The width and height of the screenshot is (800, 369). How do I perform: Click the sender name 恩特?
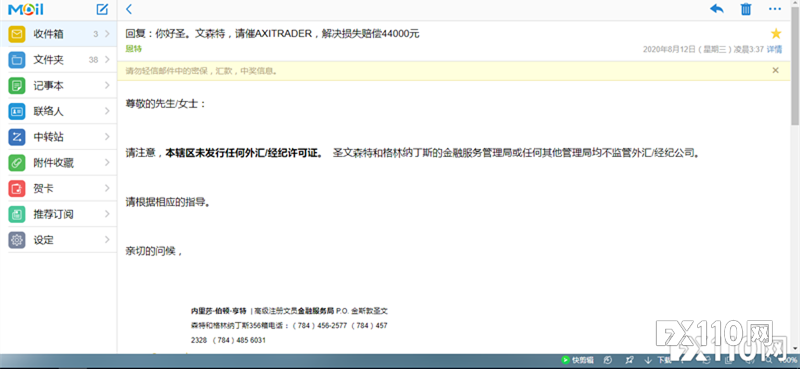pyautogui.click(x=134, y=49)
